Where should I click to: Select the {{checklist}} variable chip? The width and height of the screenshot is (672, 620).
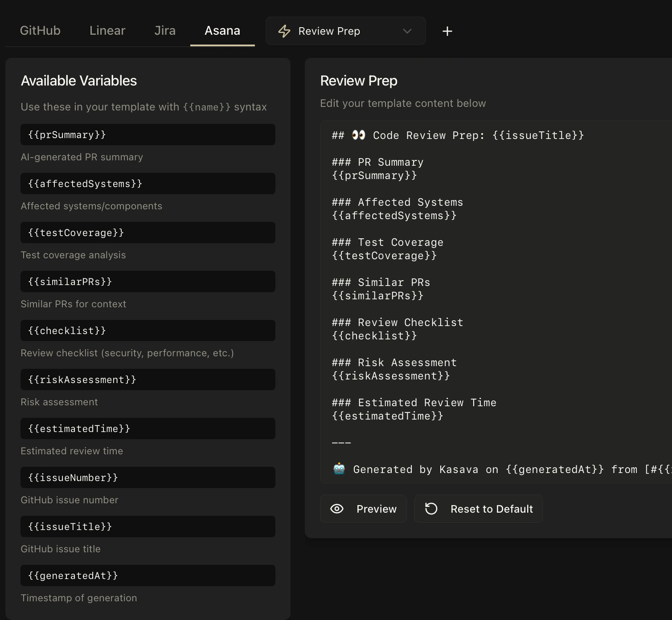tap(148, 330)
